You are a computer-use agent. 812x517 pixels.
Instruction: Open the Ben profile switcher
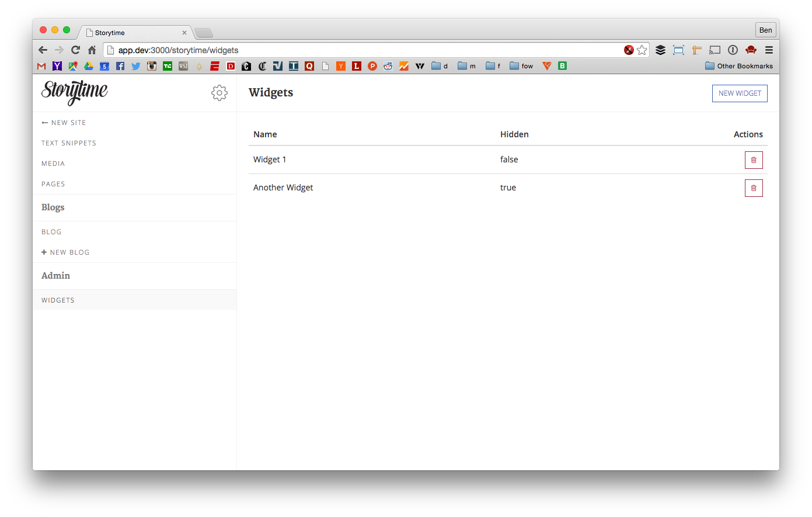765,30
